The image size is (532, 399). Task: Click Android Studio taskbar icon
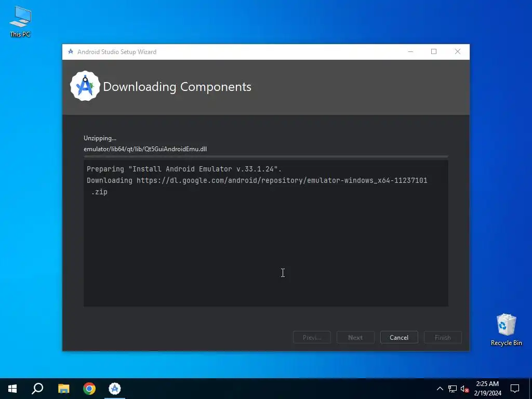tap(115, 389)
